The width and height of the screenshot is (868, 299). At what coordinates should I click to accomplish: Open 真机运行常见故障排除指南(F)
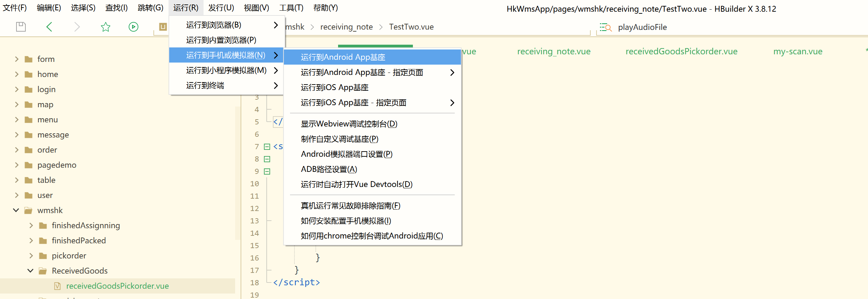pos(373,206)
